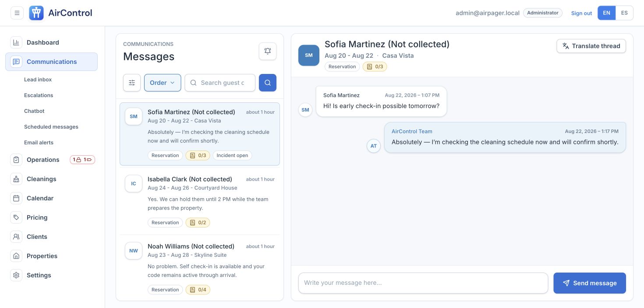Click "Aug 24 - Aug 26 - Courtyard House" text
The image size is (644, 308).
[x=192, y=188]
